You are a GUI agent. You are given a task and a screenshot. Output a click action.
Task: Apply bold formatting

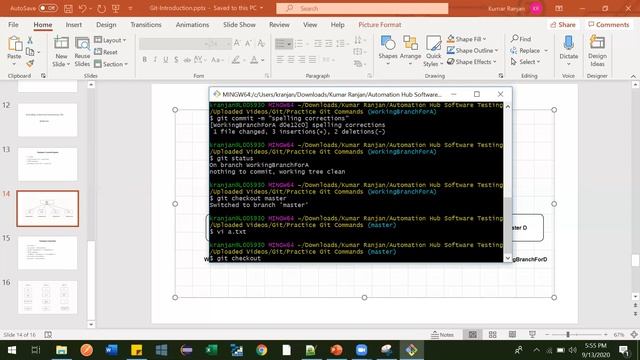(144, 60)
